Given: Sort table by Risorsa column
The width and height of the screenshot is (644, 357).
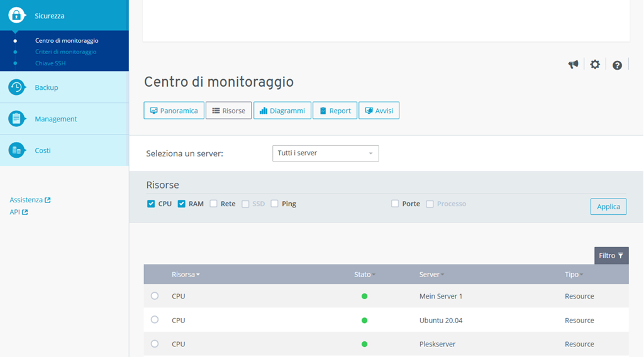Looking at the screenshot, I should [186, 275].
